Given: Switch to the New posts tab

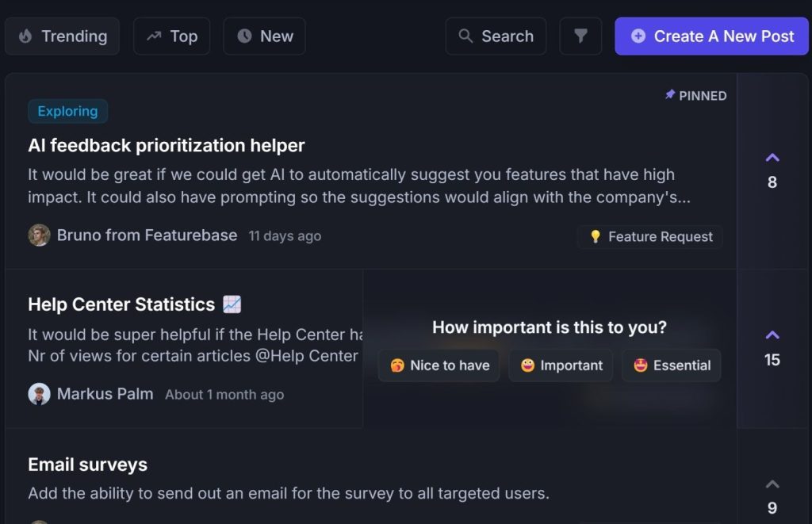Looking at the screenshot, I should coord(264,36).
